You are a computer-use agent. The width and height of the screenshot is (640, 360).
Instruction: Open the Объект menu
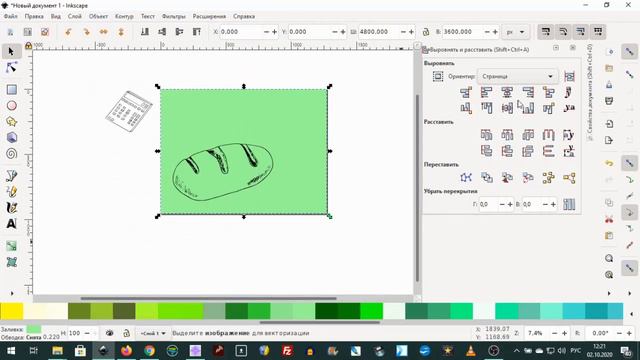coord(98,16)
